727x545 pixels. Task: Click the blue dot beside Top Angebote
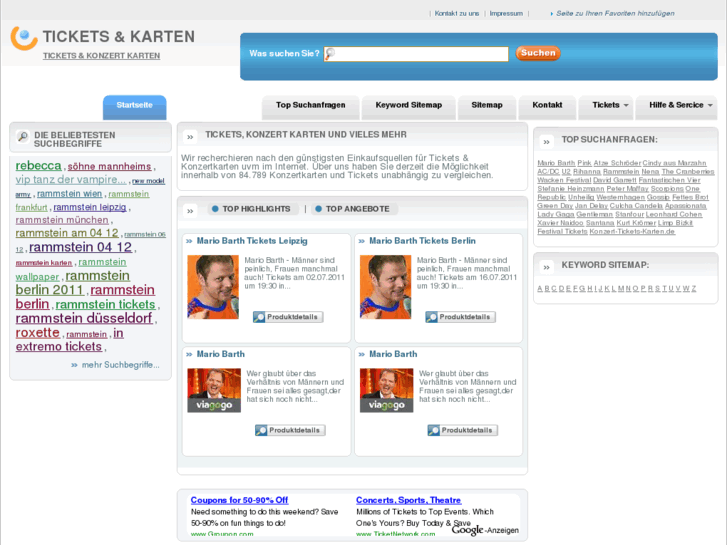[x=319, y=209]
